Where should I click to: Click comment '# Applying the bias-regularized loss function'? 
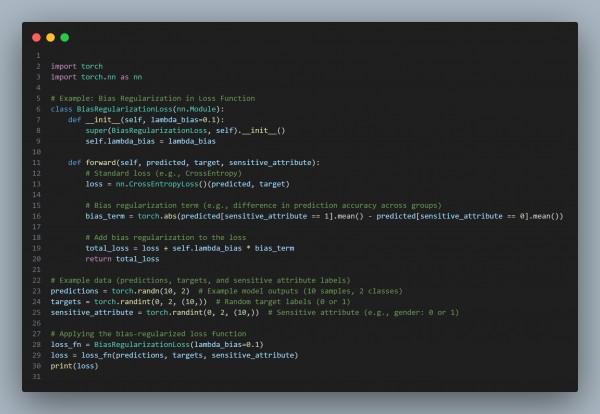pos(148,334)
